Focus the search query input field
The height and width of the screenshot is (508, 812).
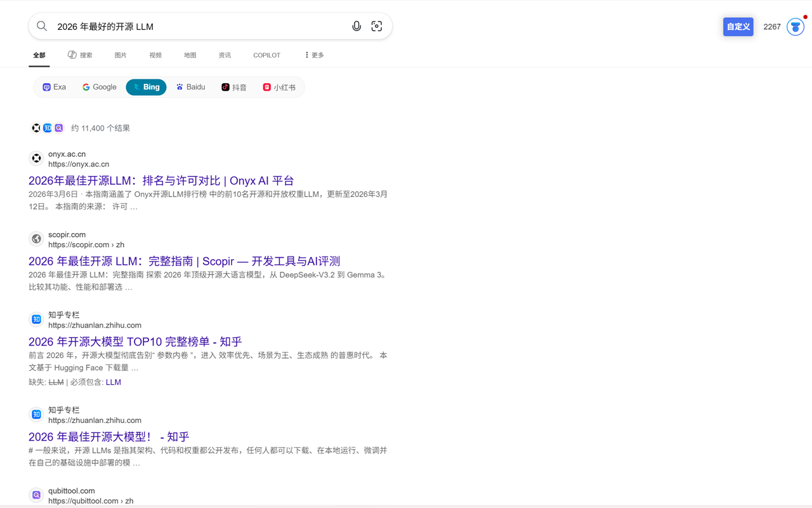click(200, 27)
